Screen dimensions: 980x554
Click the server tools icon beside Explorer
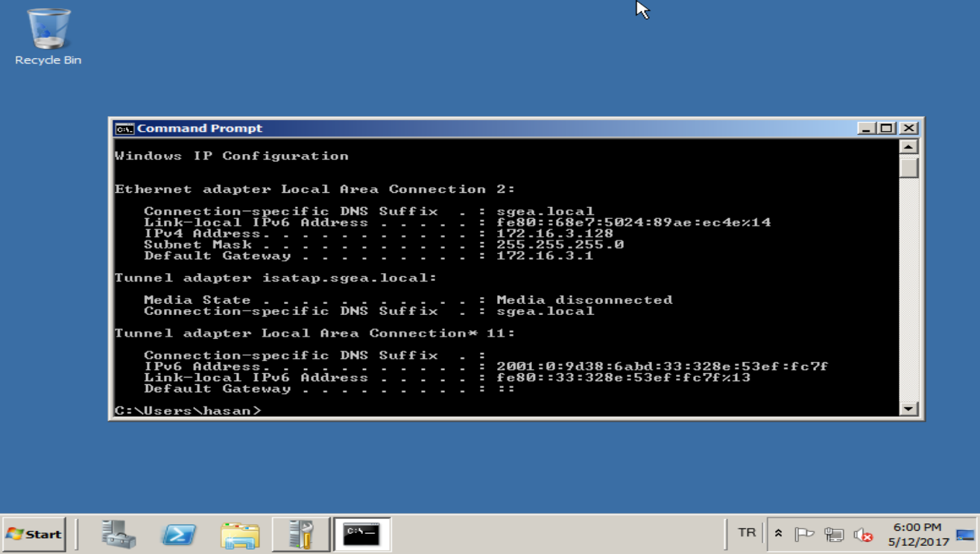(300, 534)
